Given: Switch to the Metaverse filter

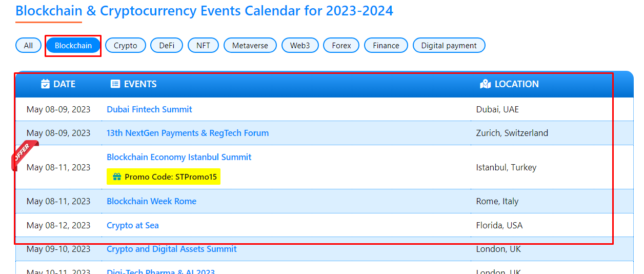Looking at the screenshot, I should (x=250, y=46).
